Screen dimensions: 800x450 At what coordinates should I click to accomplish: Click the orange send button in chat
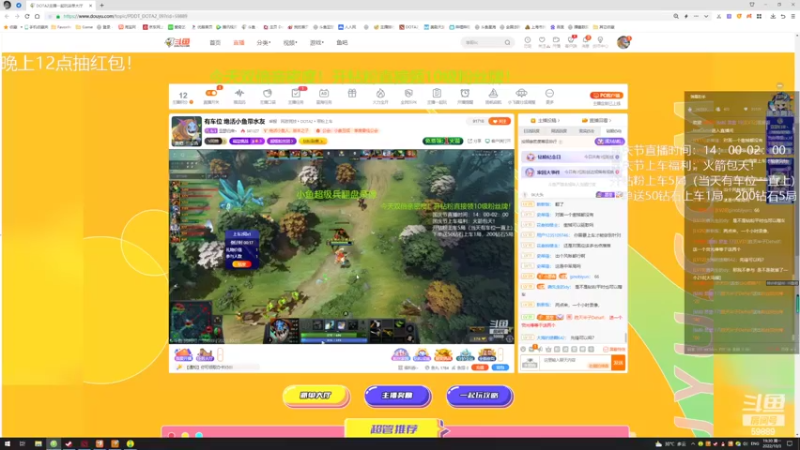coord(618,363)
